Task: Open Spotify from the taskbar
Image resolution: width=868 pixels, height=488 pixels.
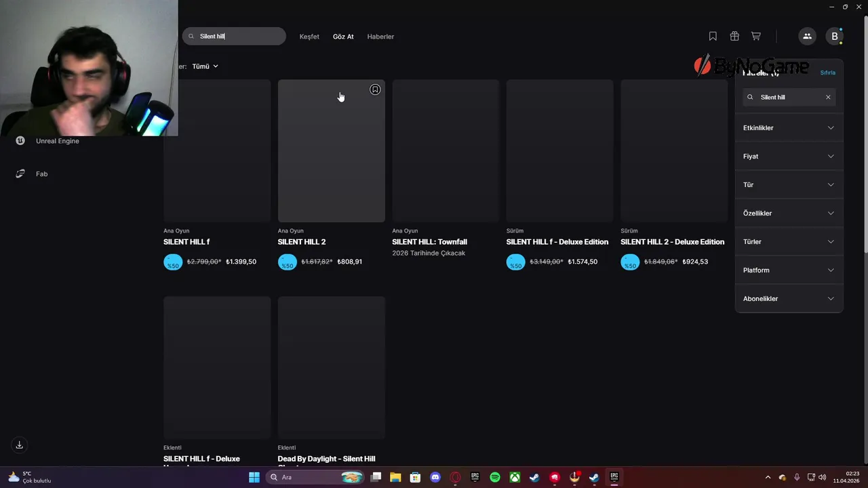Action: tap(495, 477)
